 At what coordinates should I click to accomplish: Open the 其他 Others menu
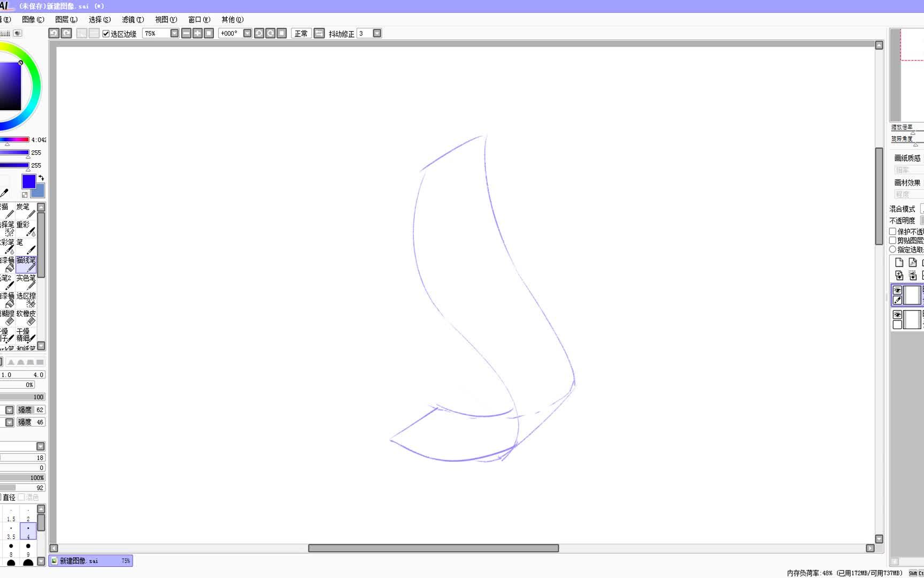pyautogui.click(x=232, y=19)
